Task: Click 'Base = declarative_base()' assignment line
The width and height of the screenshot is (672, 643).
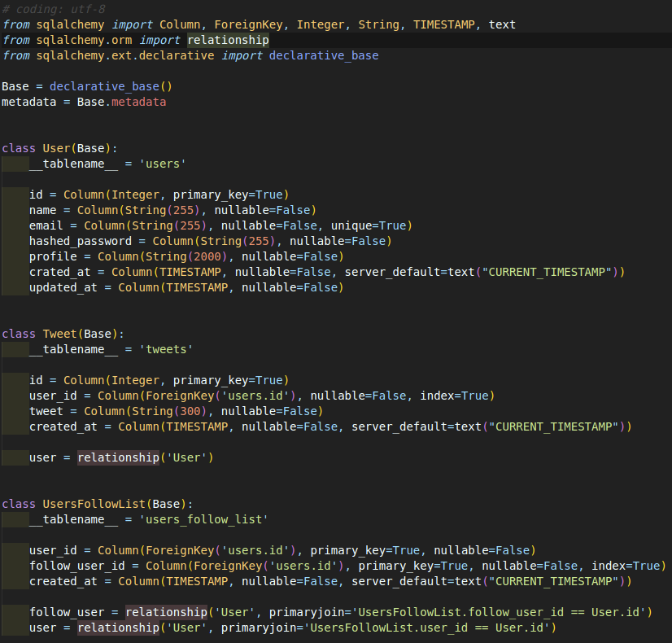Action: click(x=87, y=86)
